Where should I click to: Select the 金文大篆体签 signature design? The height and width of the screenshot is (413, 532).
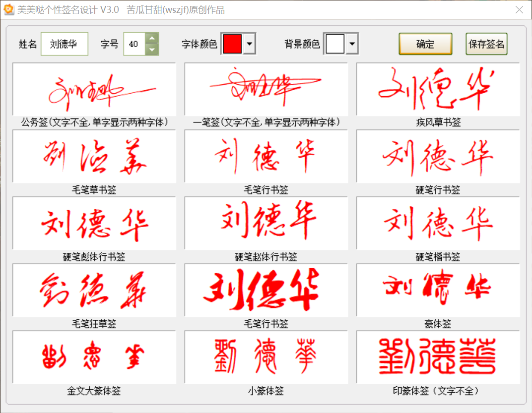click(93, 356)
